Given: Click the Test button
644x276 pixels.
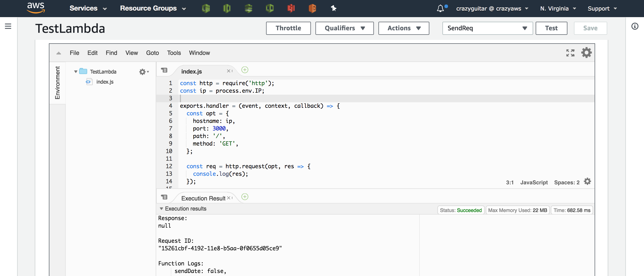Looking at the screenshot, I should (551, 28).
